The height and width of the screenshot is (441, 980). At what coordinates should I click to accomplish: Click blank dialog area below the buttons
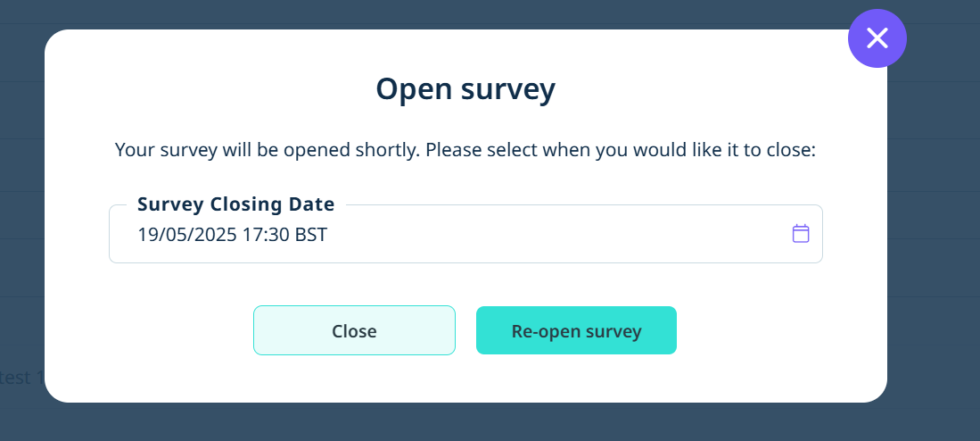[x=465, y=379]
